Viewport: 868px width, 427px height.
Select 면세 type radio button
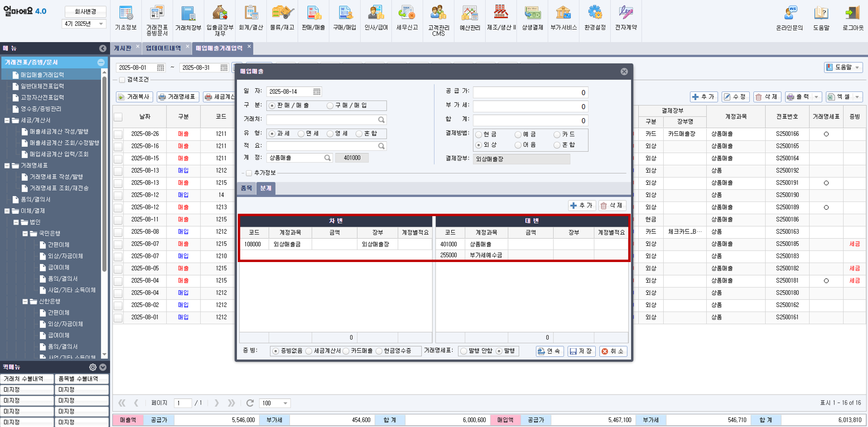(x=301, y=134)
